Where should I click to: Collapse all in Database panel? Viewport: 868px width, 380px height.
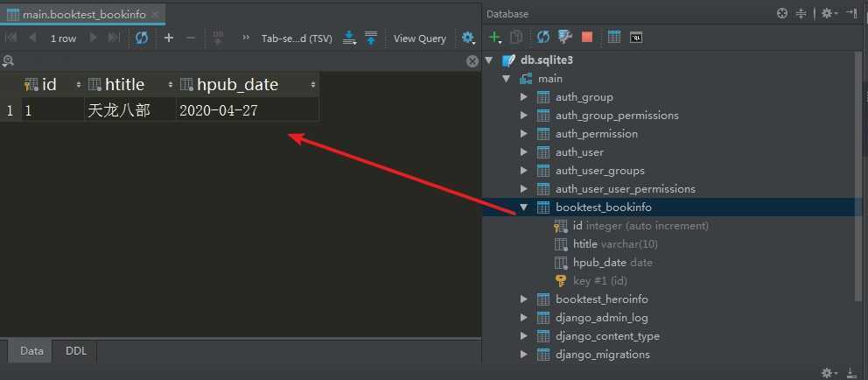(x=801, y=13)
